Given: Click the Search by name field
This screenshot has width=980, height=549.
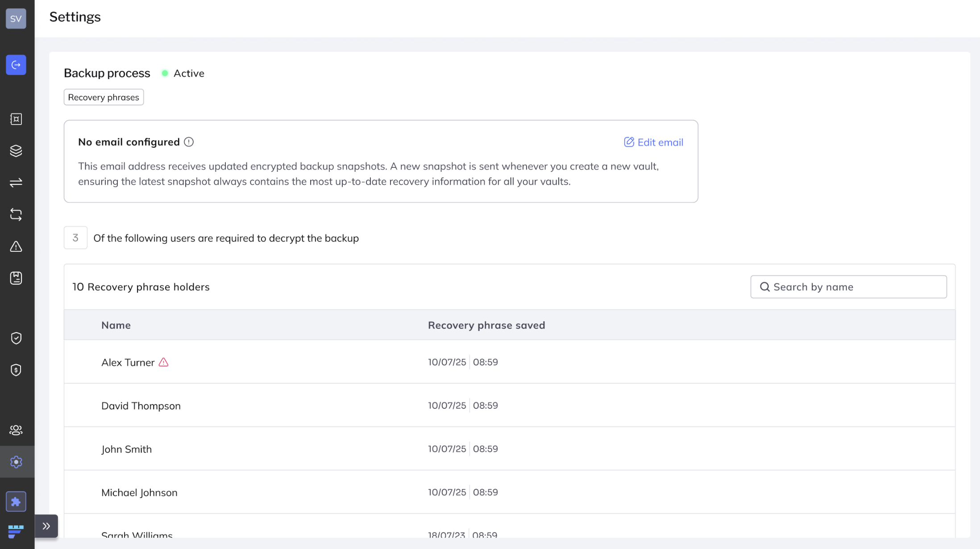Looking at the screenshot, I should (848, 287).
